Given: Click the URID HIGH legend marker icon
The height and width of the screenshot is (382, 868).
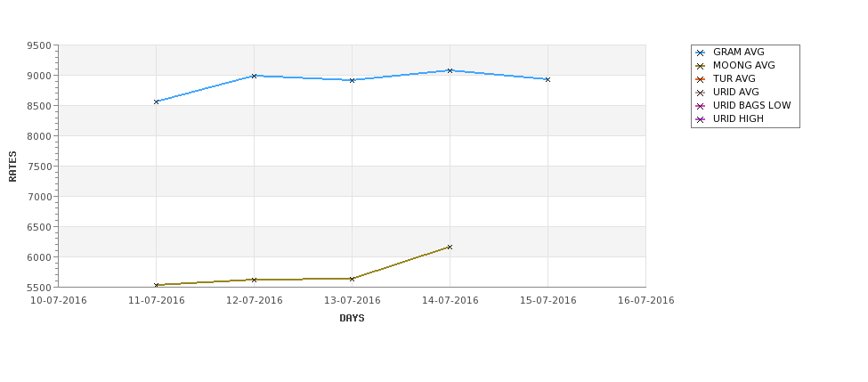Looking at the screenshot, I should [701, 119].
